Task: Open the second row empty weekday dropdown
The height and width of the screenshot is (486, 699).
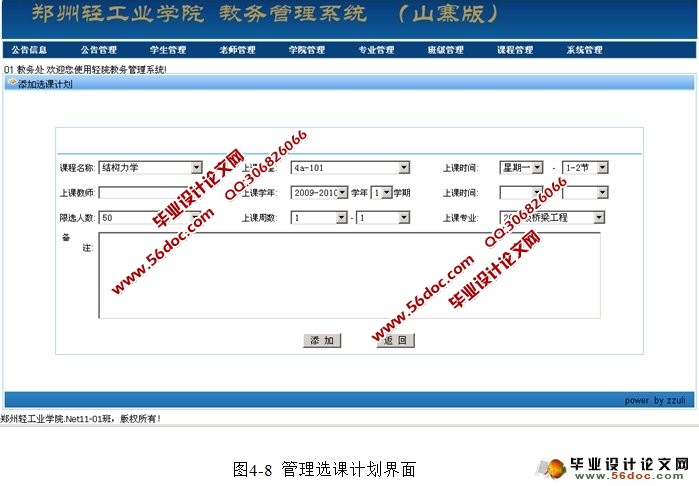Action: [521, 193]
